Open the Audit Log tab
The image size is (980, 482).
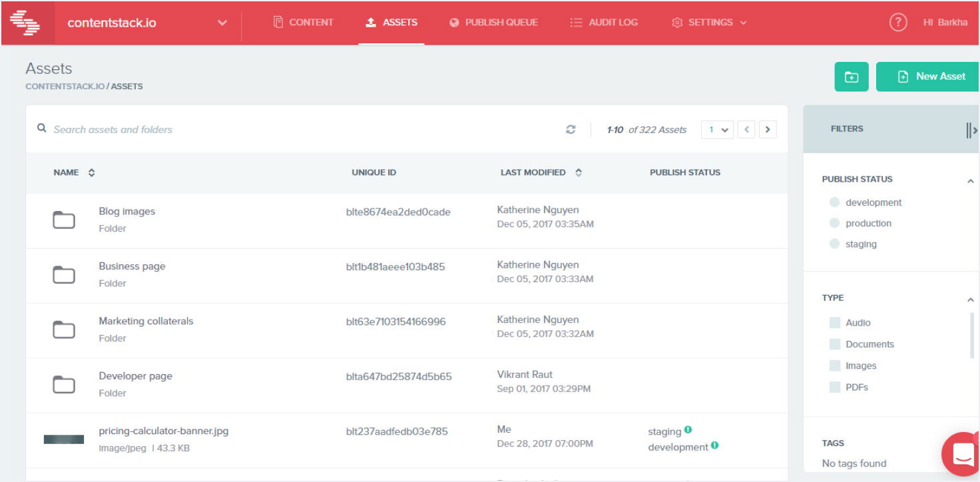[604, 23]
